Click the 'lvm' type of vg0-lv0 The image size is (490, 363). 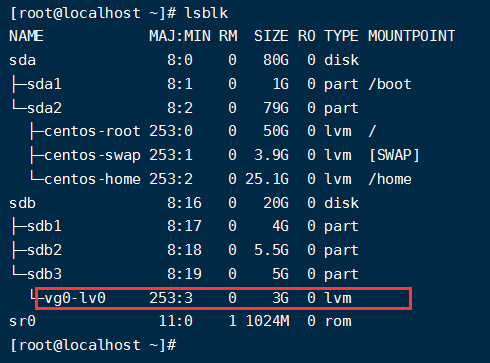point(338,298)
